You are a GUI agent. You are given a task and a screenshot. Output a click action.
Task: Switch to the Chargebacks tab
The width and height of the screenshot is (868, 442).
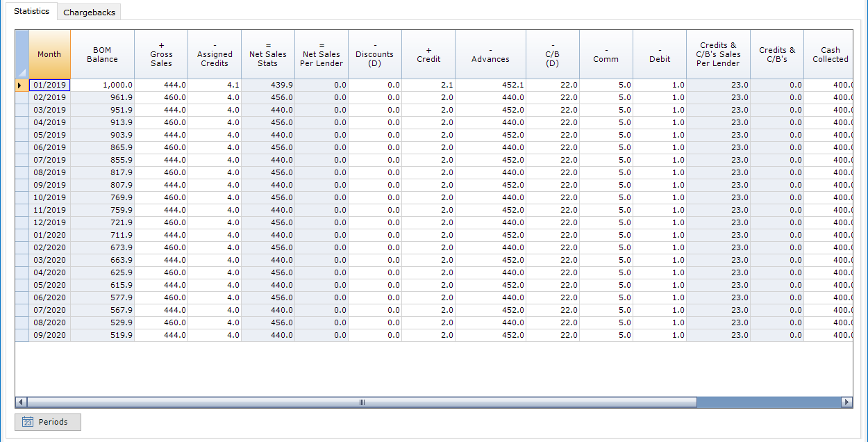click(x=89, y=13)
